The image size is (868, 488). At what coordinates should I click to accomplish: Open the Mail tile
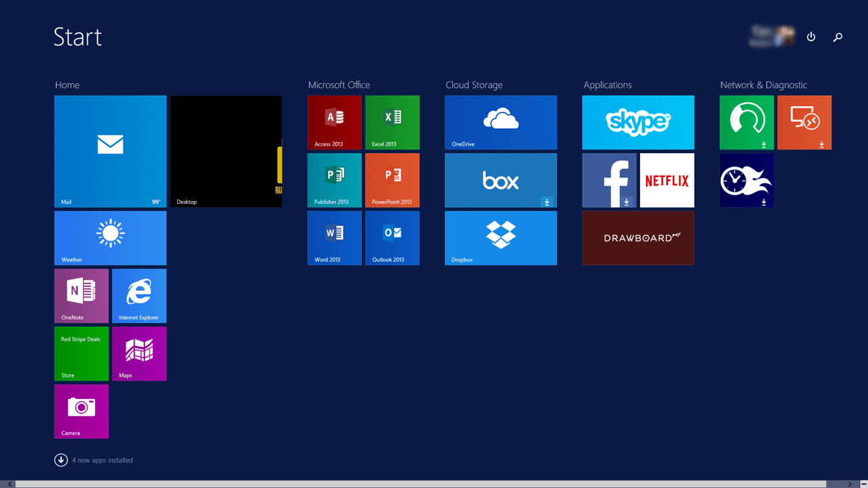[x=110, y=151]
